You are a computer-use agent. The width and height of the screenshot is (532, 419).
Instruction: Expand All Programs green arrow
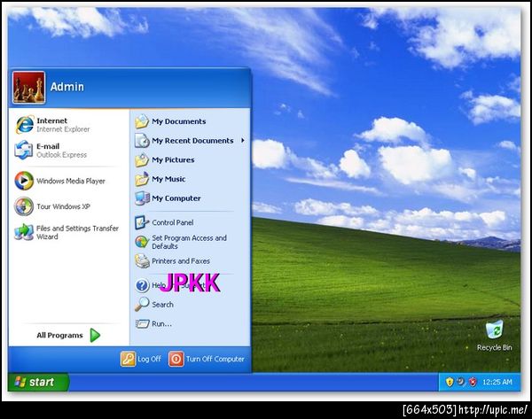(x=96, y=335)
